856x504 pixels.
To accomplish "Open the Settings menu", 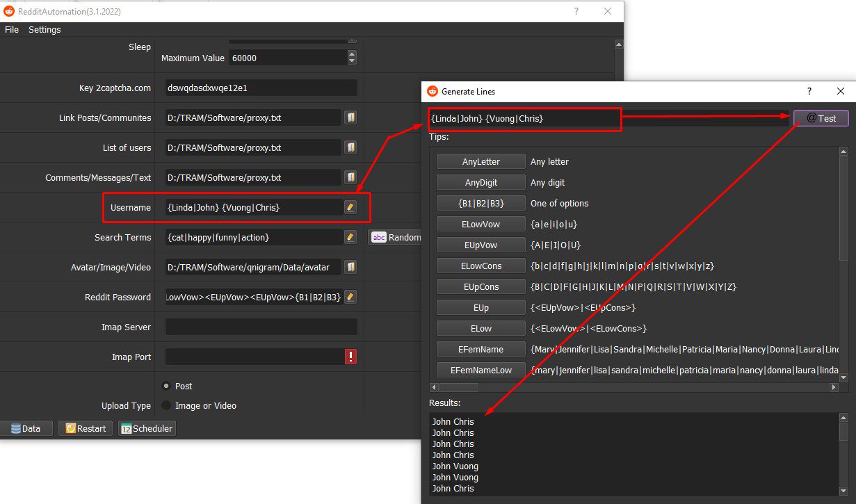I will coord(45,29).
